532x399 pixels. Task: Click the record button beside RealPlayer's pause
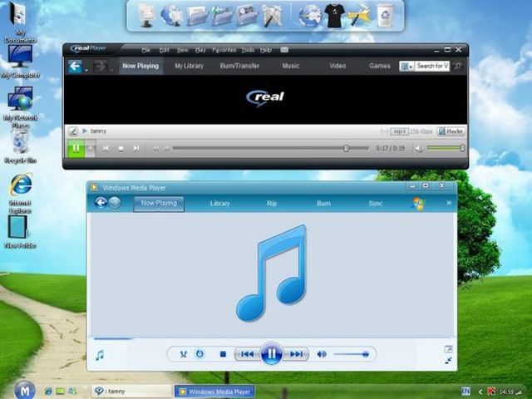click(91, 148)
